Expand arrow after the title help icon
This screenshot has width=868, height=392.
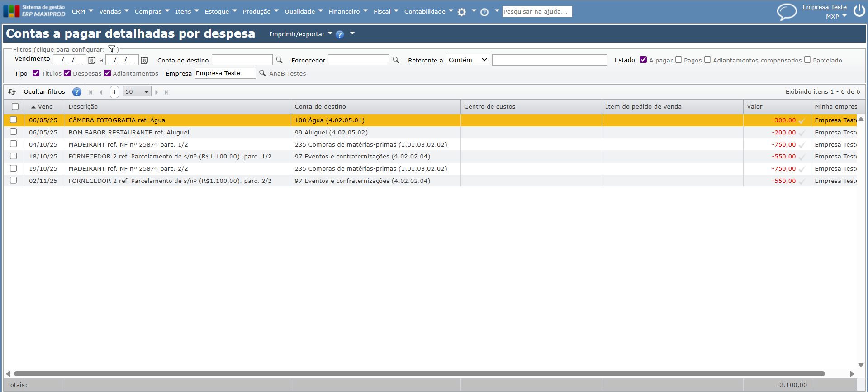(352, 33)
